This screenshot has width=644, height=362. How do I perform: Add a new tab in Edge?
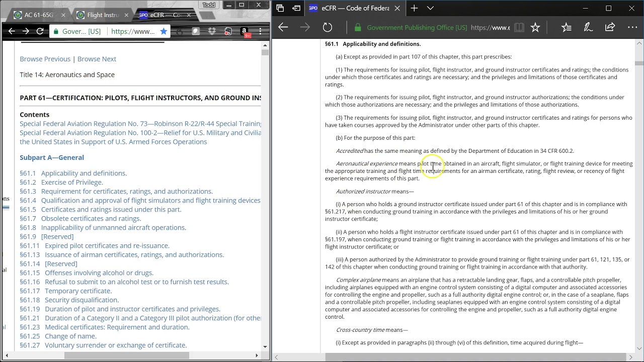pos(414,8)
